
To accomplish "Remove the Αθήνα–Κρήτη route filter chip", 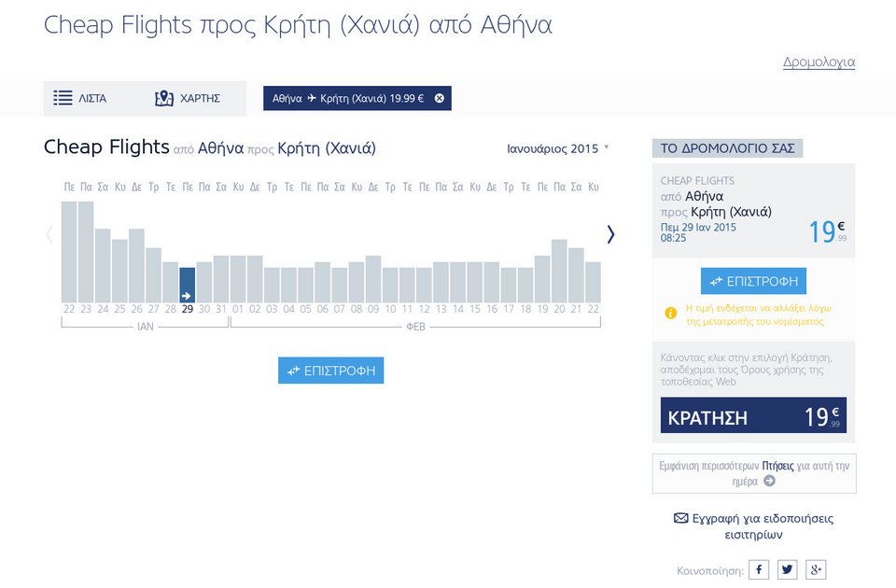I will (440, 98).
